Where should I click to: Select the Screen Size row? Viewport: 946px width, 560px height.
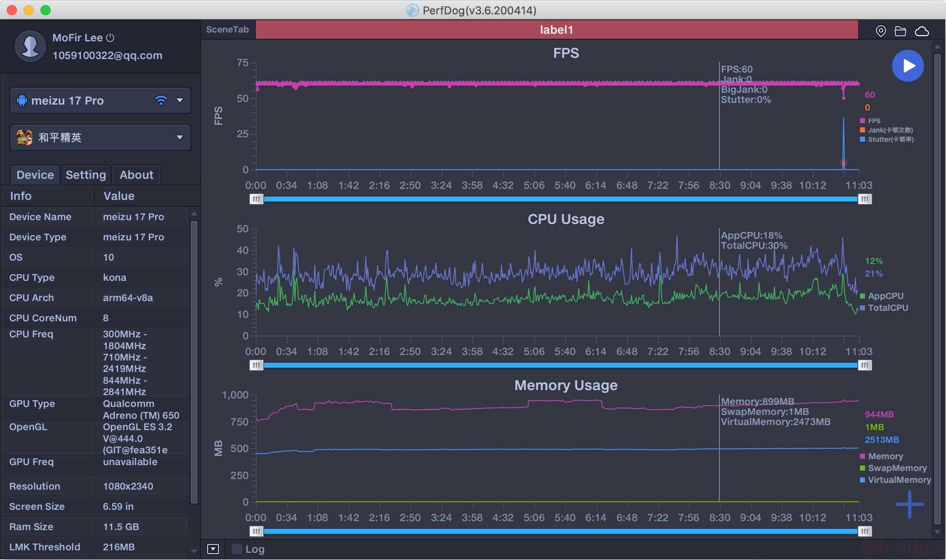tap(95, 506)
